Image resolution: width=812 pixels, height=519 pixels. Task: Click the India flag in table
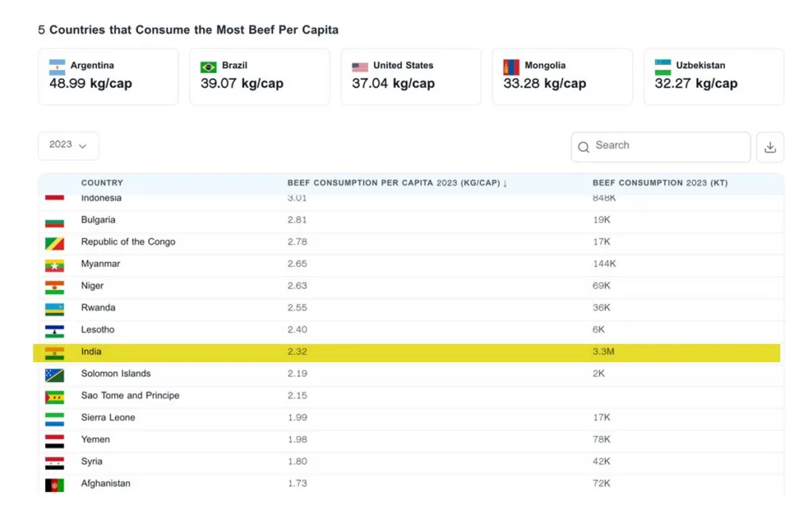tap(54, 353)
